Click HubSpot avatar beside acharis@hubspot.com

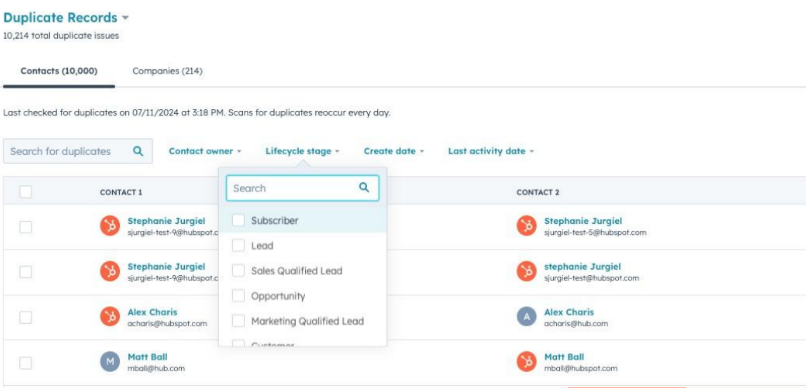pos(110,317)
